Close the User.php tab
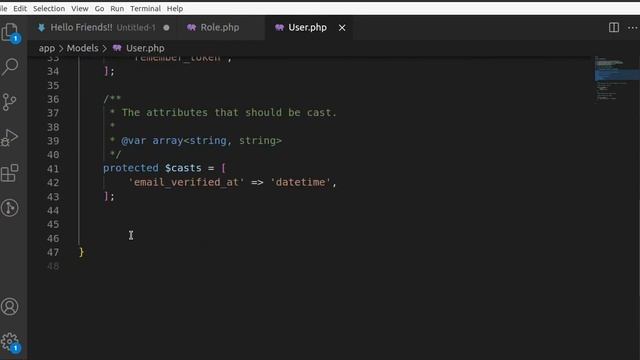640x360 pixels. tap(342, 28)
